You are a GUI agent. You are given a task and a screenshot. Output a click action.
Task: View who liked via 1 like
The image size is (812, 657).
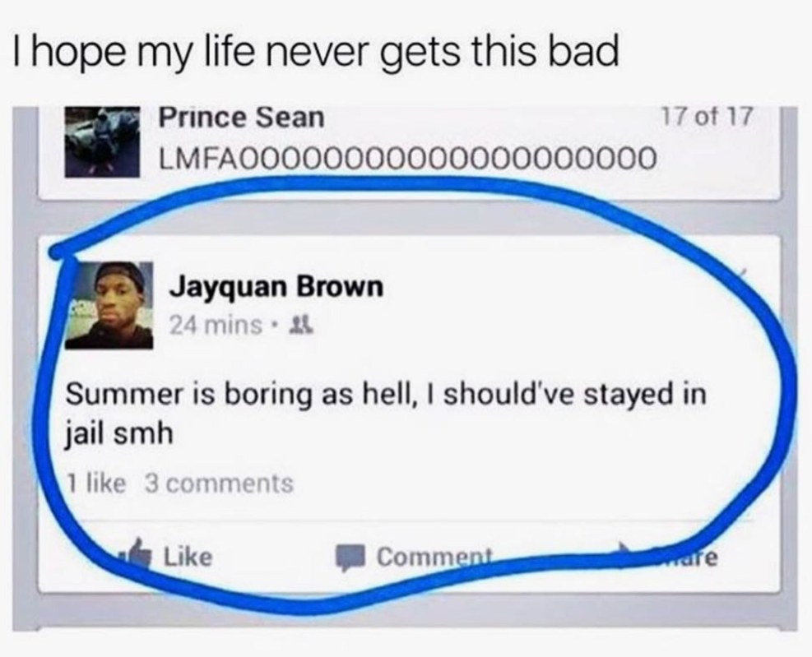pyautogui.click(x=97, y=483)
